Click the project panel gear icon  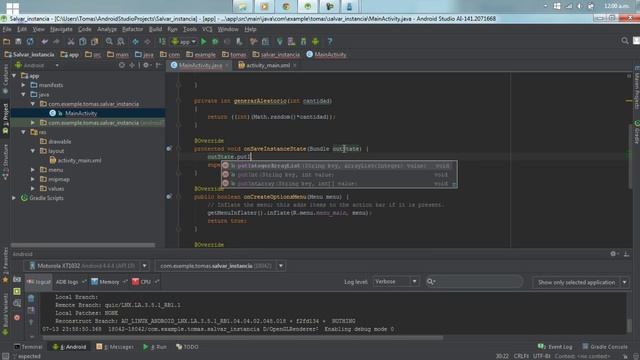146,65
